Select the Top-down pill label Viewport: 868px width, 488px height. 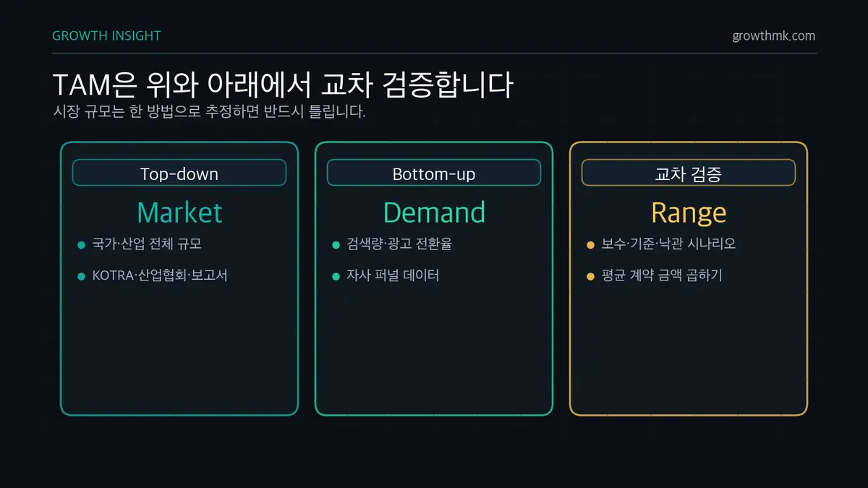(x=179, y=174)
